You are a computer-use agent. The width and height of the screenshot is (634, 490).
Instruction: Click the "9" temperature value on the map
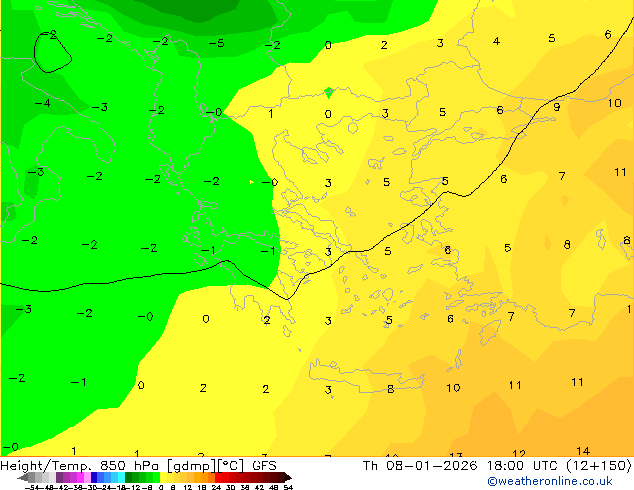[x=557, y=107]
